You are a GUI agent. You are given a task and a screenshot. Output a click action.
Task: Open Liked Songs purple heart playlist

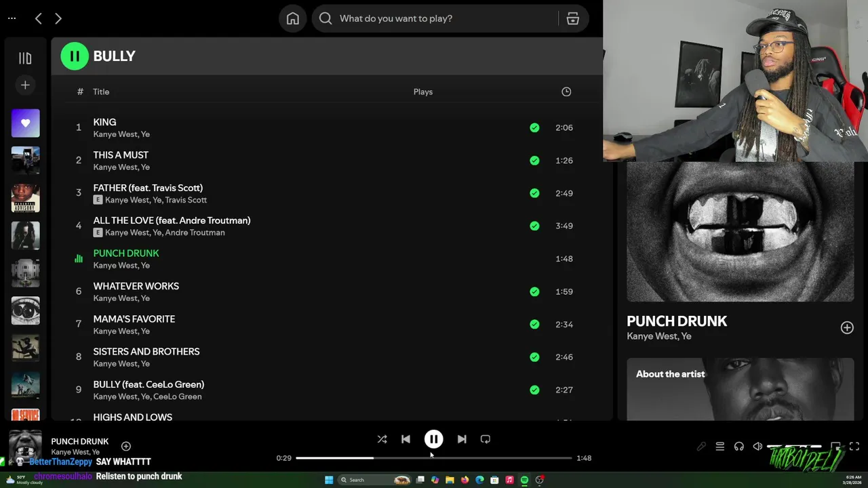tap(26, 123)
